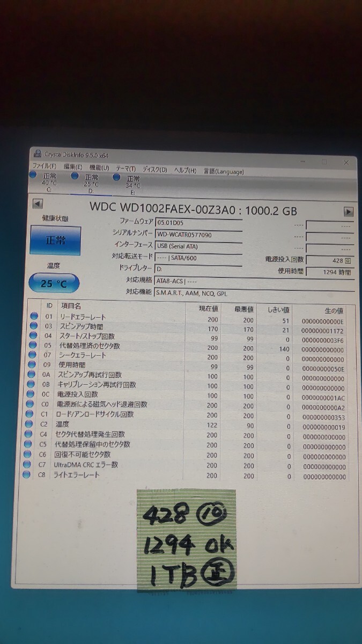
Task: Click the blue 正常 health status button
Action: tap(55, 240)
